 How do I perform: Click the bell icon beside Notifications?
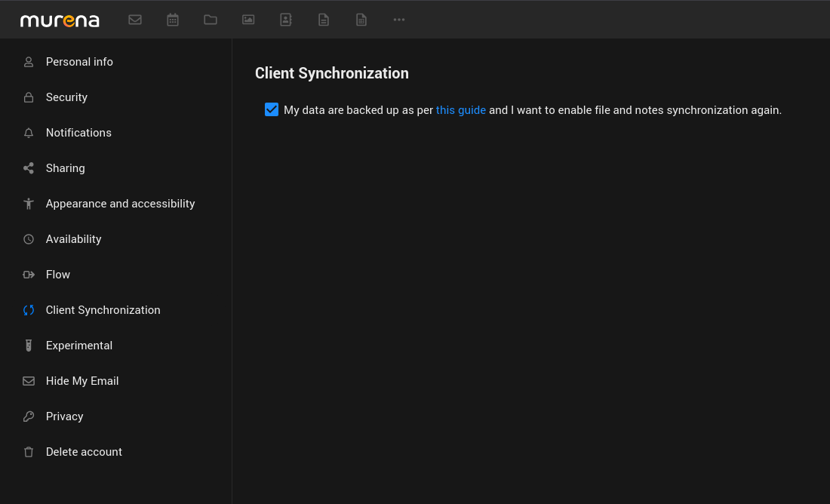pos(29,133)
